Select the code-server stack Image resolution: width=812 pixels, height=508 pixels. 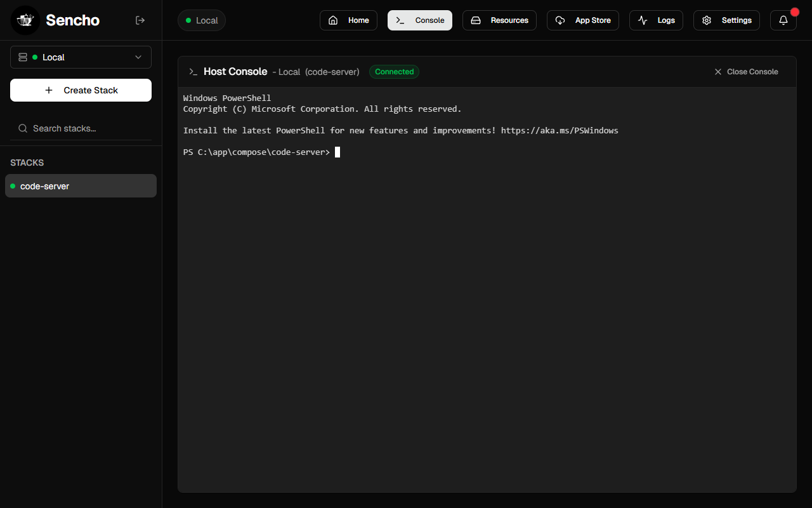pos(81,186)
